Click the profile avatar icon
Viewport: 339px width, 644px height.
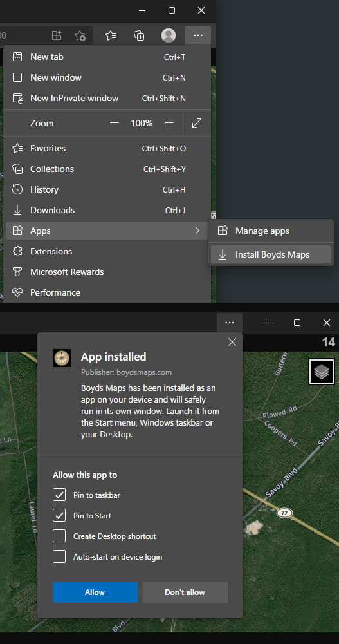point(169,35)
